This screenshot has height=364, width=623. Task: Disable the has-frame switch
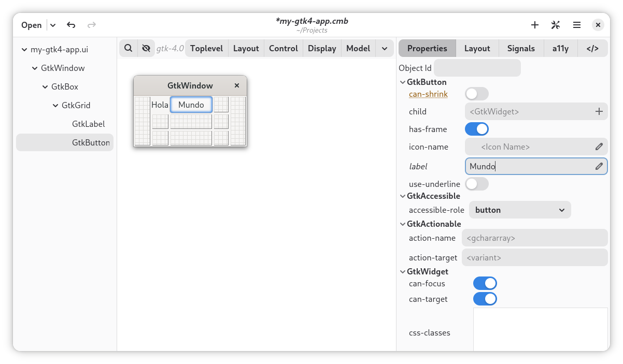tap(477, 129)
